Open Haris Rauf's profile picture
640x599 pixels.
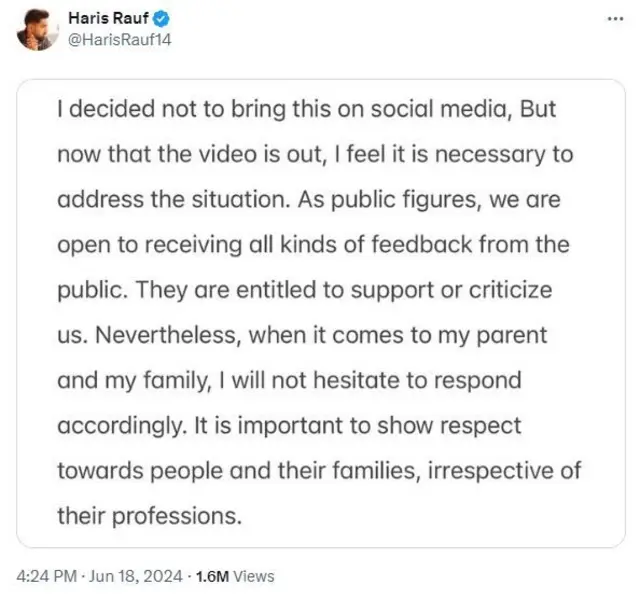pos(37,31)
